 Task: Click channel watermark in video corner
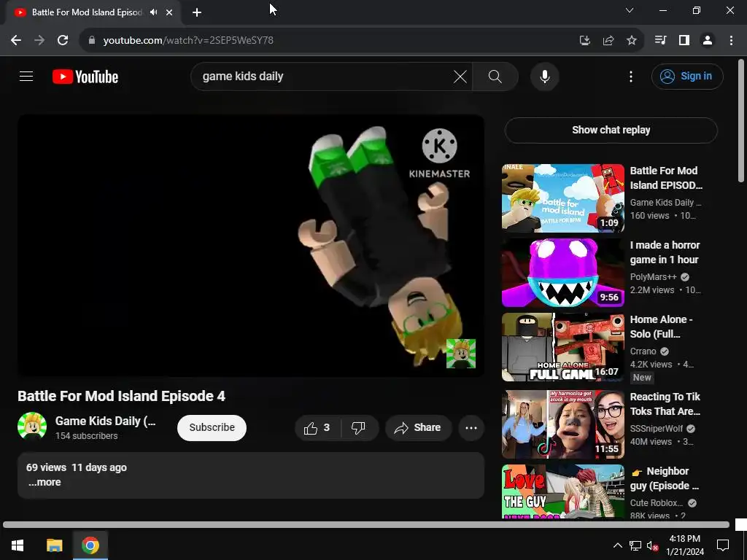pyautogui.click(x=461, y=354)
